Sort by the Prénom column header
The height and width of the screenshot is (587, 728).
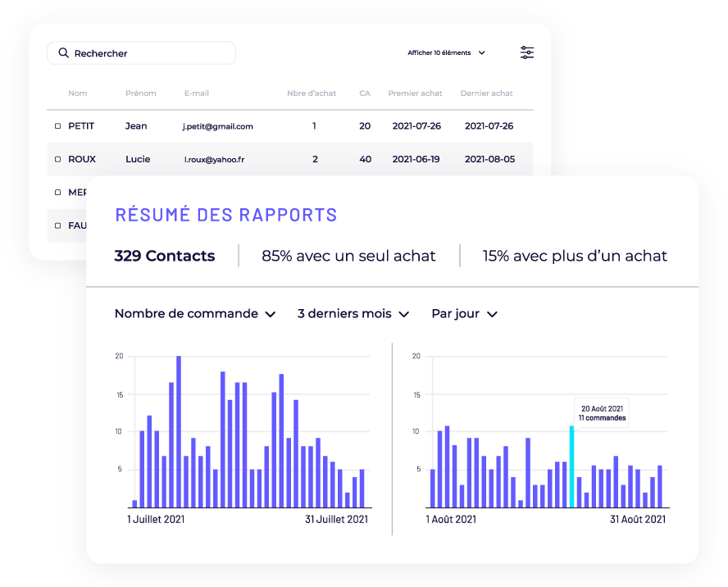click(x=141, y=93)
